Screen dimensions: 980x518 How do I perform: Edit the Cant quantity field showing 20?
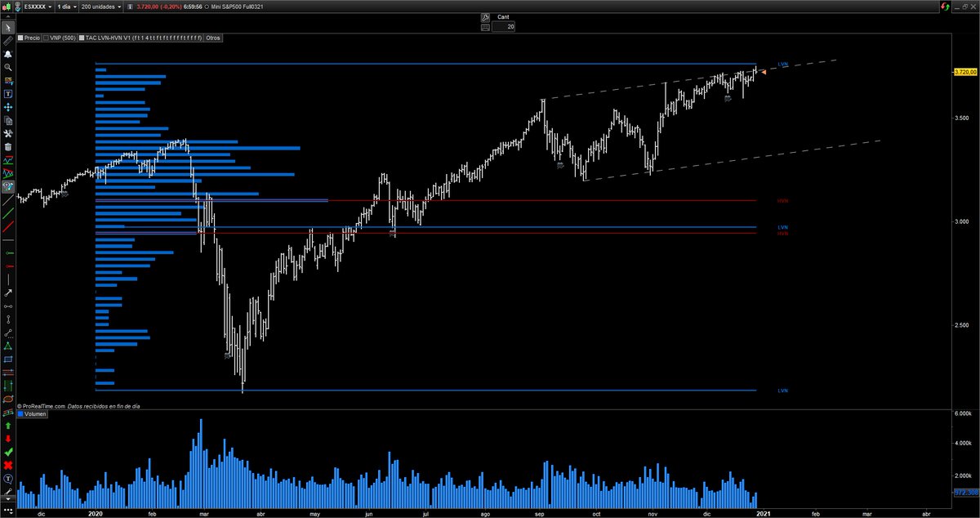(x=503, y=26)
